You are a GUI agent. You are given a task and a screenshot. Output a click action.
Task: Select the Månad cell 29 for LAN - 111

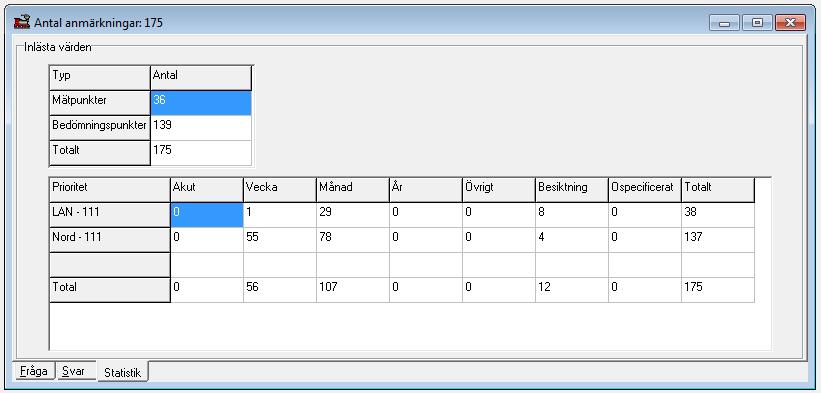[352, 215]
